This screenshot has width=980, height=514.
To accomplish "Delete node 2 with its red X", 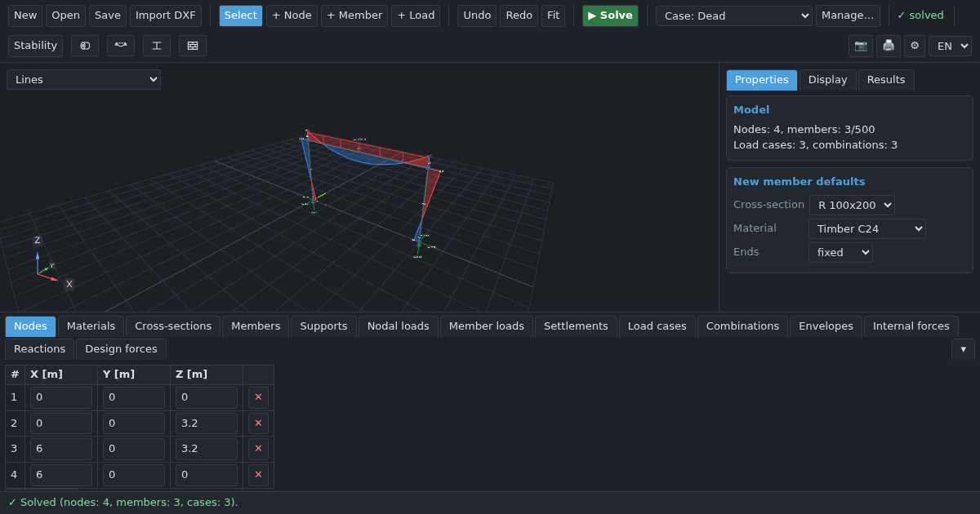I will pyautogui.click(x=258, y=423).
